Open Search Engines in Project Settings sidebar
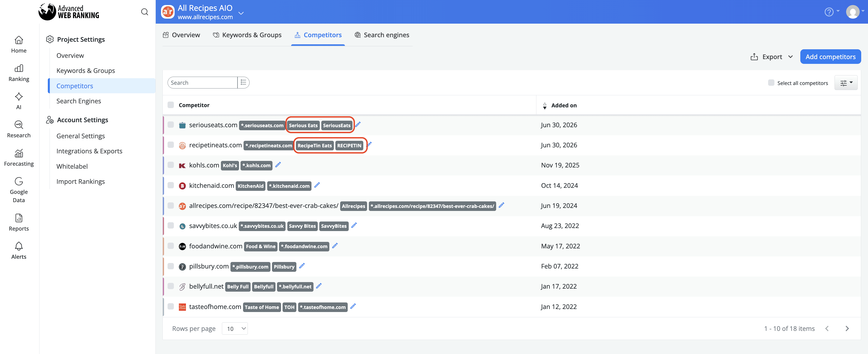The width and height of the screenshot is (868, 354). click(x=78, y=101)
